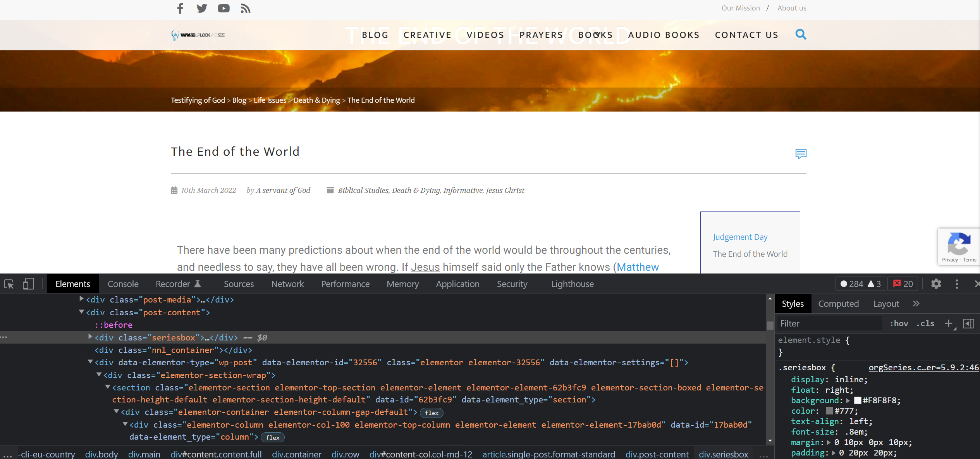Open the Console panel

coord(123,284)
